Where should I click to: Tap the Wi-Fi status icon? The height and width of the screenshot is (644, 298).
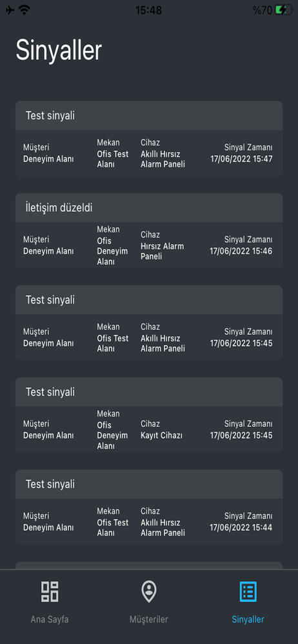click(x=25, y=10)
